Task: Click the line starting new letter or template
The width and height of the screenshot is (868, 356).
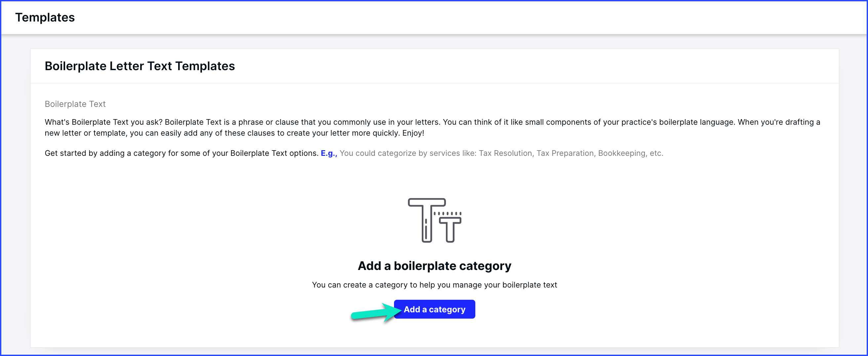Action: click(x=234, y=133)
